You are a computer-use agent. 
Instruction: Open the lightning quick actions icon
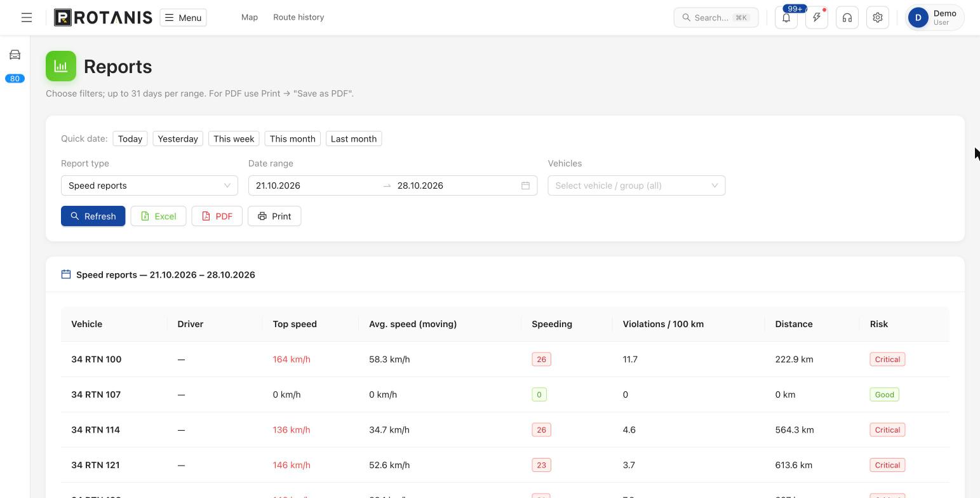[x=817, y=18]
